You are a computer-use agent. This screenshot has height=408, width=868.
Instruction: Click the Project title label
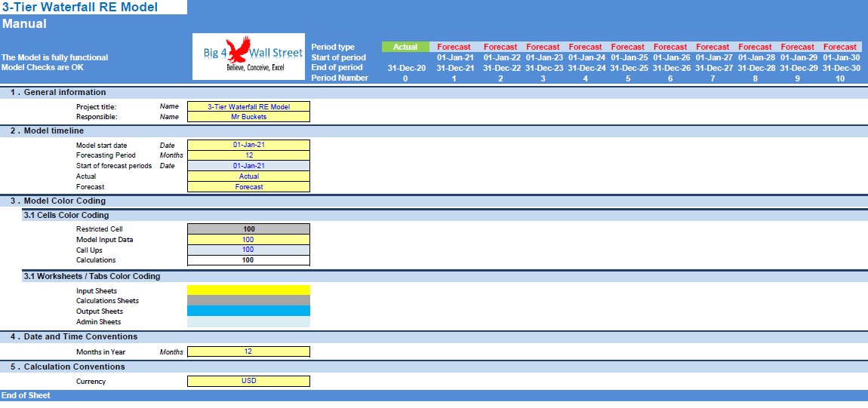97,106
